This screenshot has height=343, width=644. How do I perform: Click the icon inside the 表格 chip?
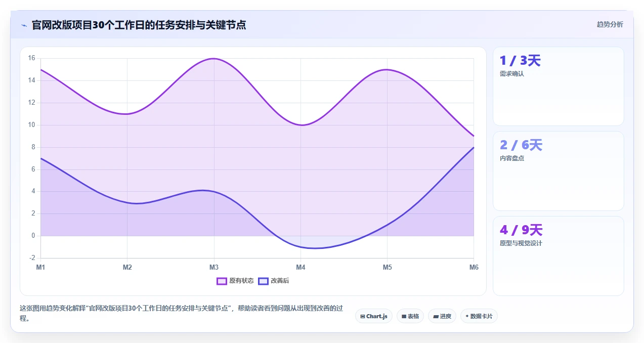(404, 316)
